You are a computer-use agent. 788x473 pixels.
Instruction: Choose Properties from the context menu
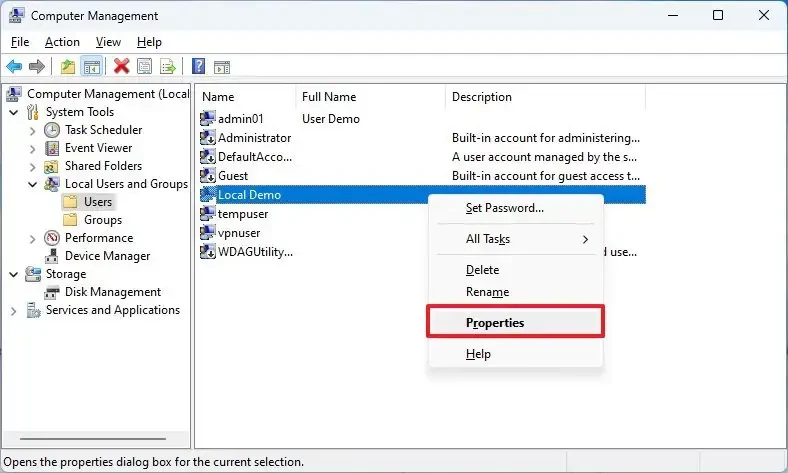tap(516, 323)
